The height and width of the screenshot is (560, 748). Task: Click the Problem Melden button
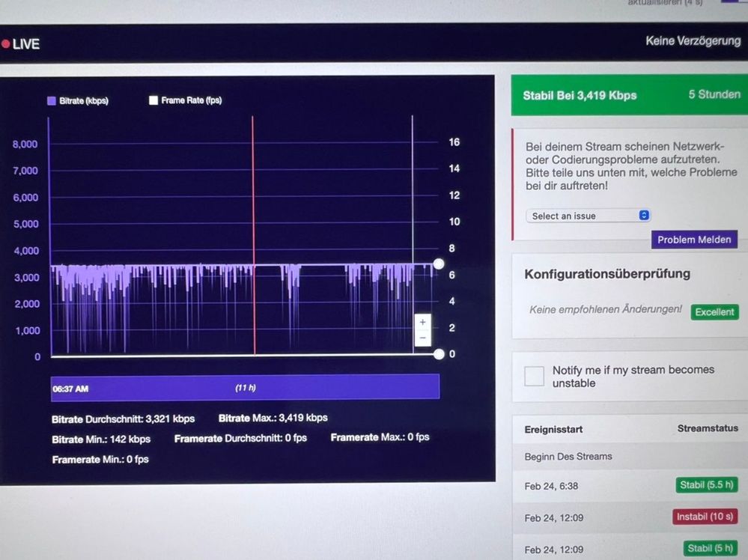click(694, 240)
